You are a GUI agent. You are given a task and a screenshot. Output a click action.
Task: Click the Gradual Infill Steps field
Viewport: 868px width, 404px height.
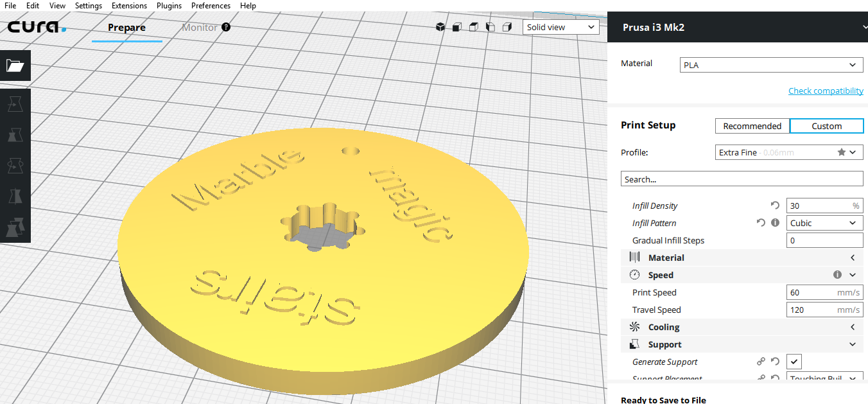[824, 240]
